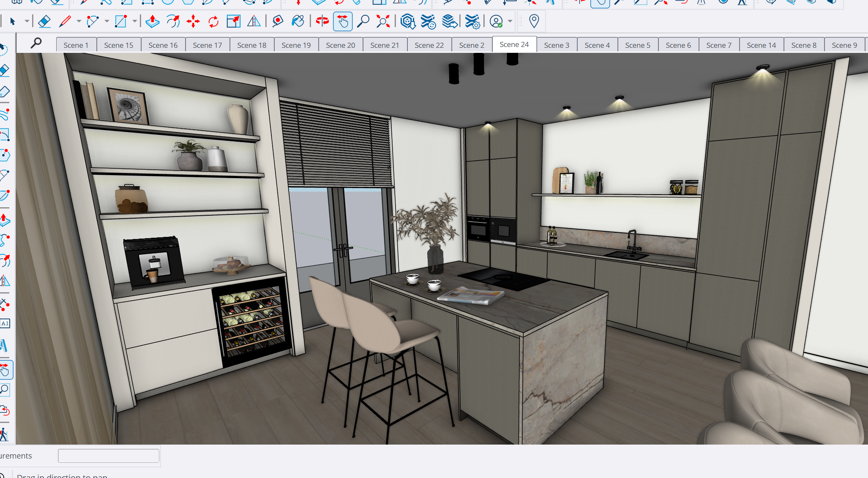Click the scene search magnifier button

coord(36,43)
